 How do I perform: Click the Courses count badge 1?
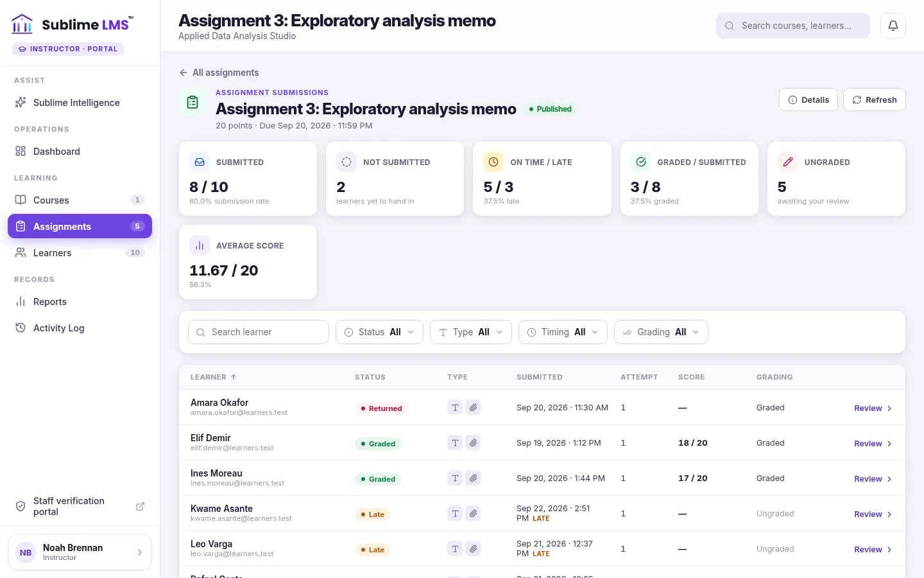137,200
